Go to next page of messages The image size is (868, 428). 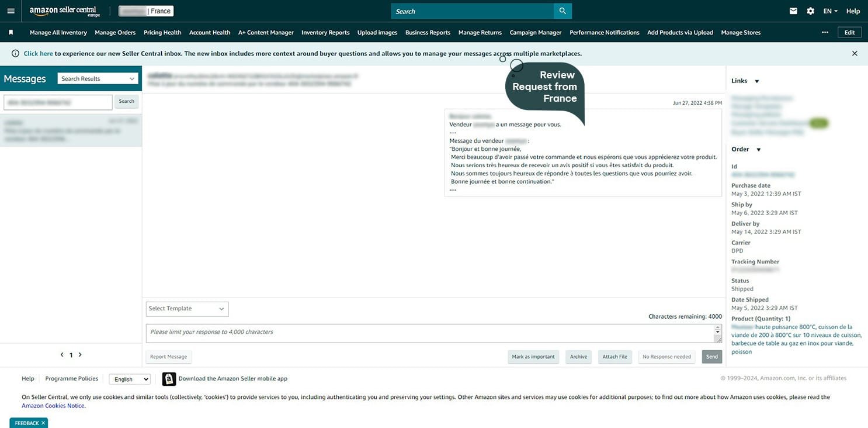tap(80, 355)
